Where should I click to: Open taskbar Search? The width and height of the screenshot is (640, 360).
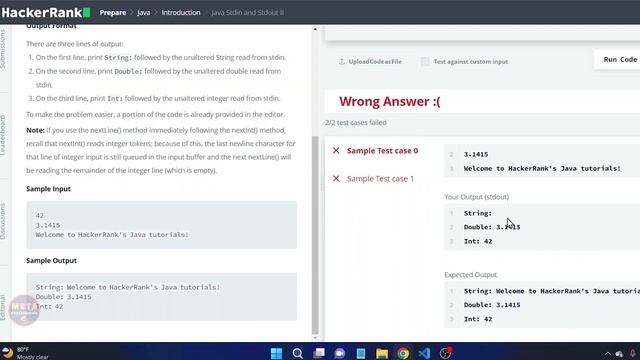[298, 353]
